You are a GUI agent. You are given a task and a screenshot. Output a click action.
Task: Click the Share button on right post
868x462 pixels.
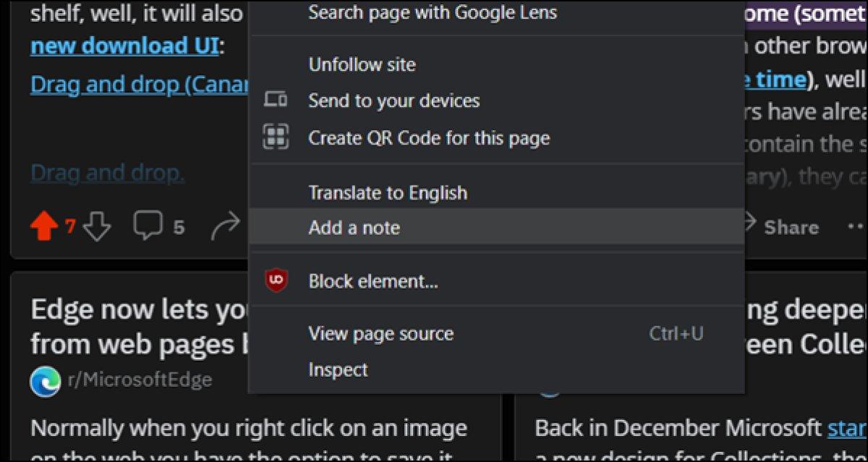coord(781,227)
